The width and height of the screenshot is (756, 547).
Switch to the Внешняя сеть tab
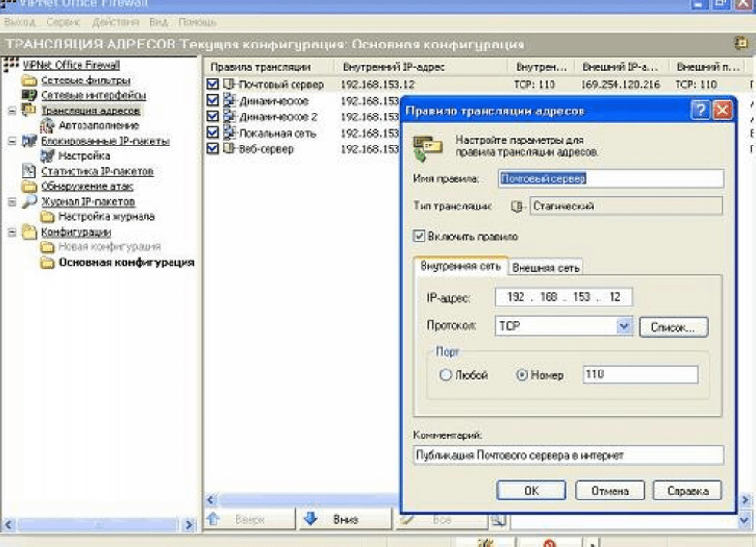(x=546, y=268)
